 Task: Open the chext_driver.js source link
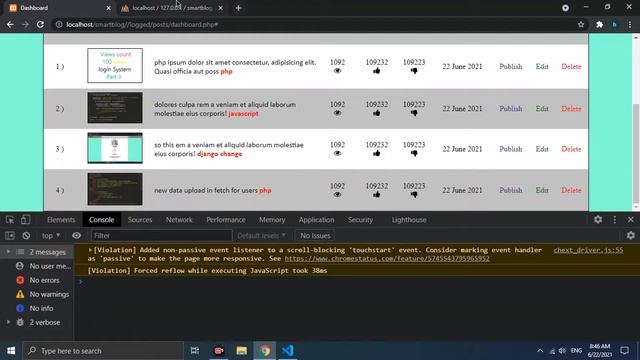pos(588,250)
